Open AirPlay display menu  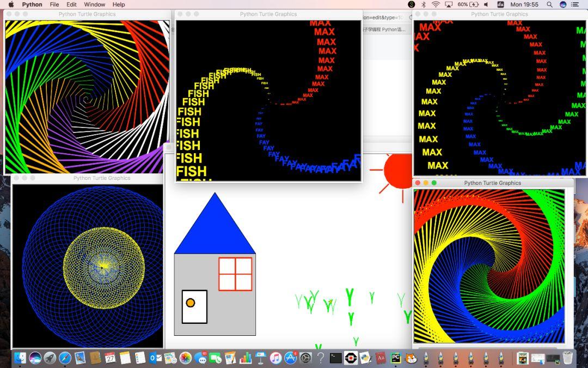(x=449, y=4)
